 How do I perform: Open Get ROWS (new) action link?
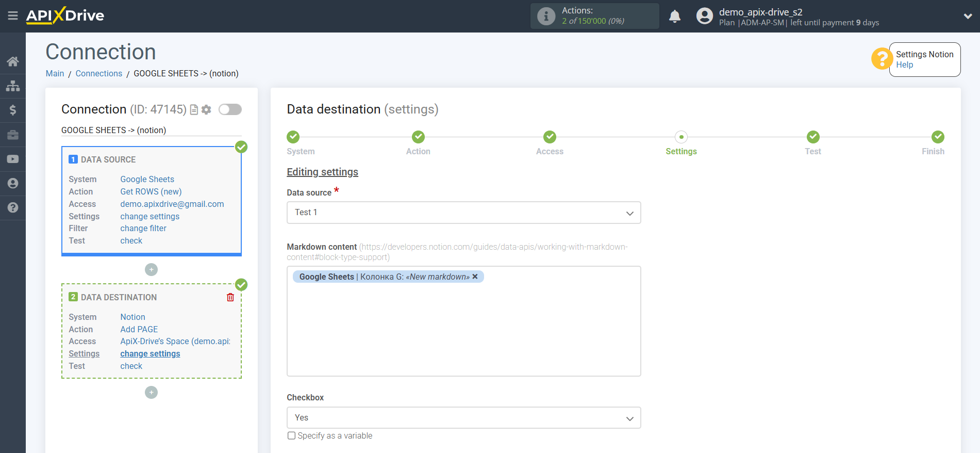(x=151, y=191)
